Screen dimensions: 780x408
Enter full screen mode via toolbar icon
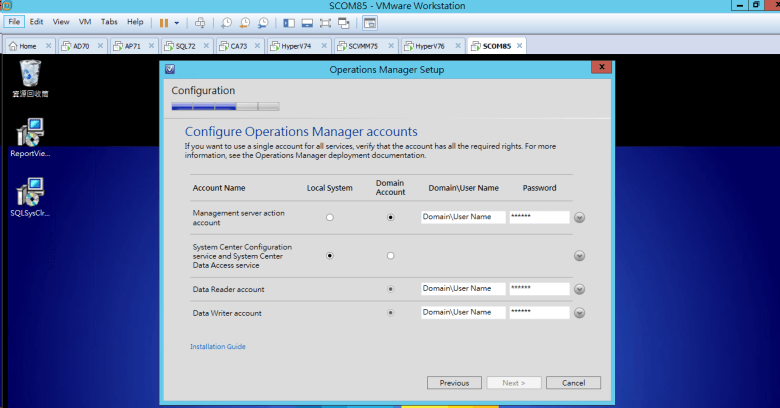point(325,22)
